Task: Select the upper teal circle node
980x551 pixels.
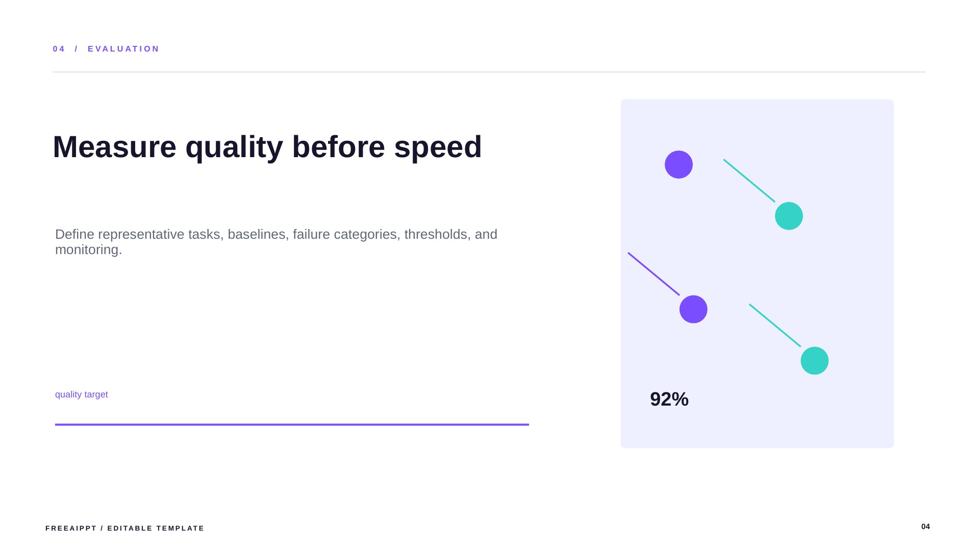Action: [x=789, y=216]
